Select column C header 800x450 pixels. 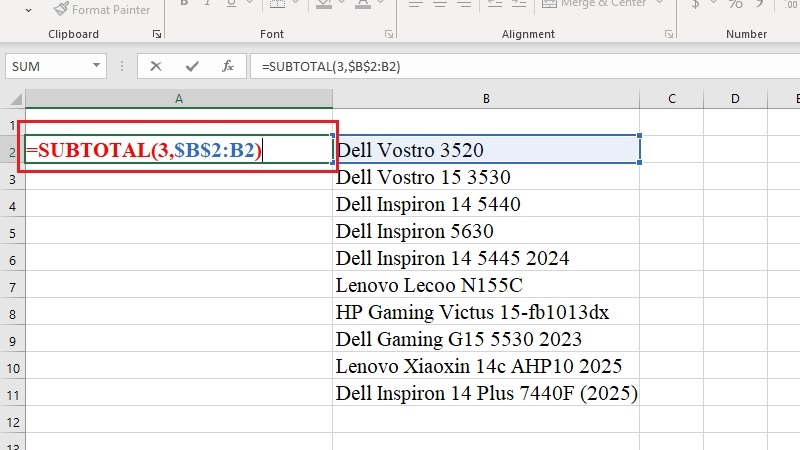(671, 98)
